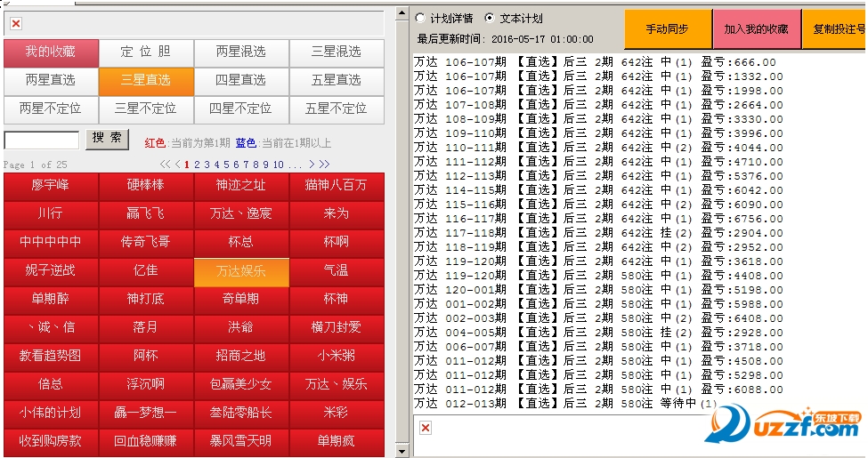
Task: Select the 杯总 plan button
Action: coord(241,242)
